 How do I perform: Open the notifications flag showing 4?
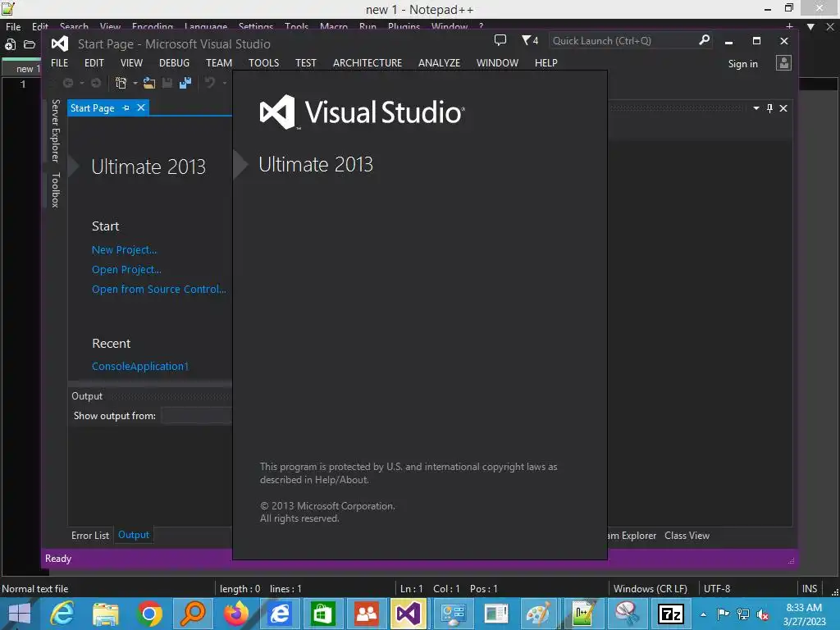click(x=530, y=40)
